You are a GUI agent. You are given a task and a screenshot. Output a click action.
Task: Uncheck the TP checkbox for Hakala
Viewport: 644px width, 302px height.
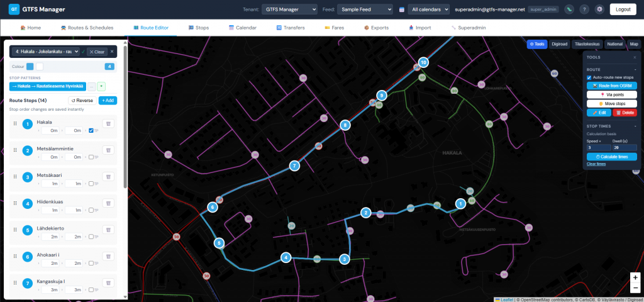pyautogui.click(x=91, y=130)
